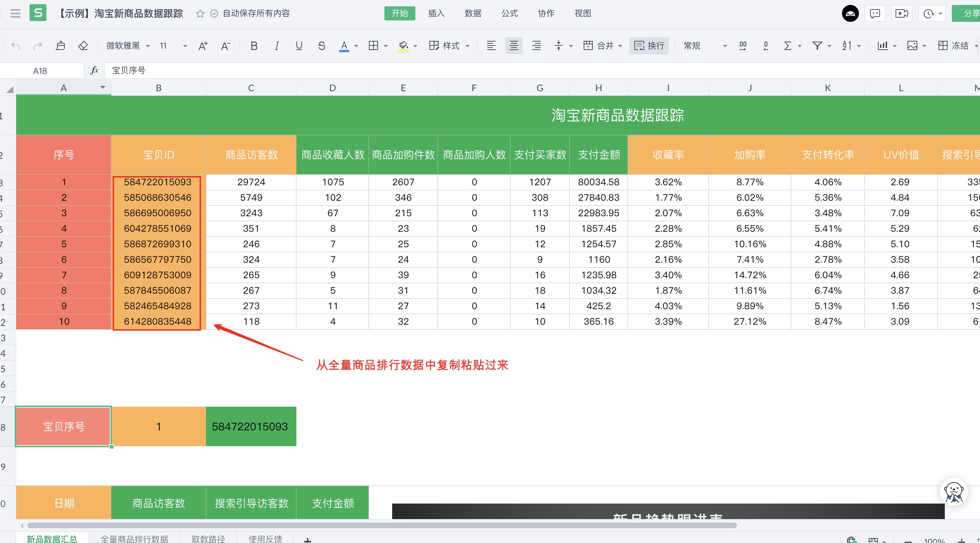Screen dimensions: 980x543
Task: Open the font size 11 dropdown
Action: 173,46
